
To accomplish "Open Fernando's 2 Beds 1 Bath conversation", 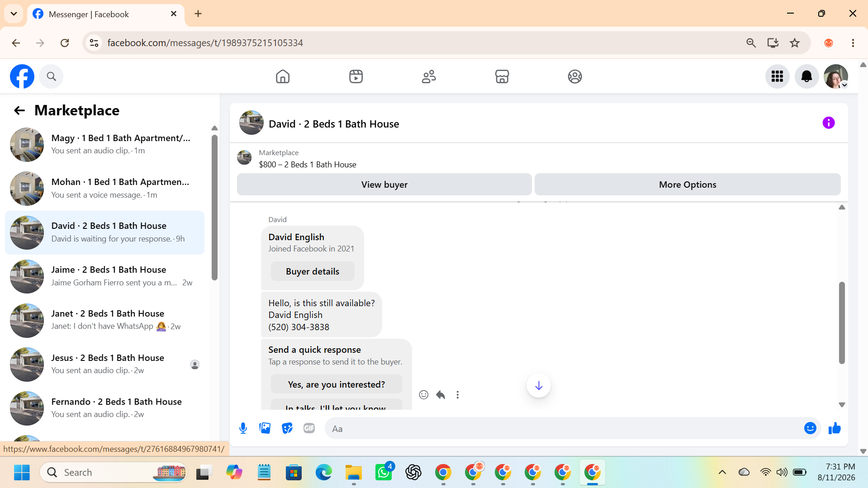I will coord(105,408).
